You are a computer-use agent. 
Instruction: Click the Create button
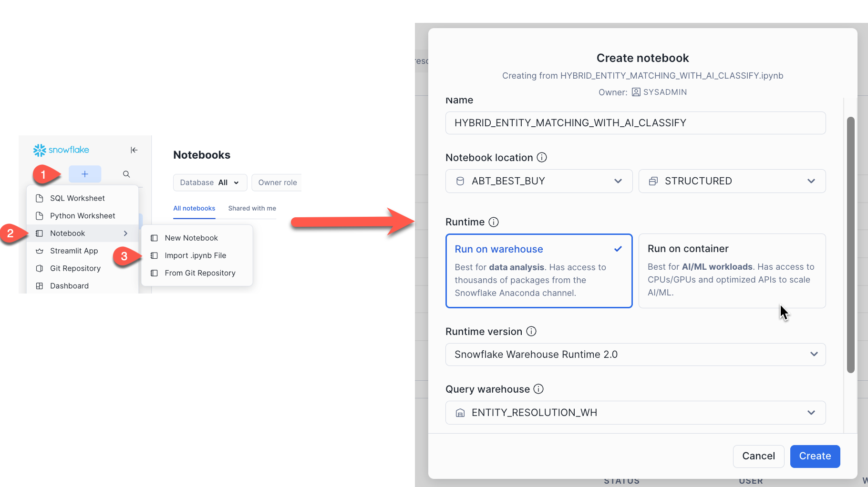pos(815,456)
